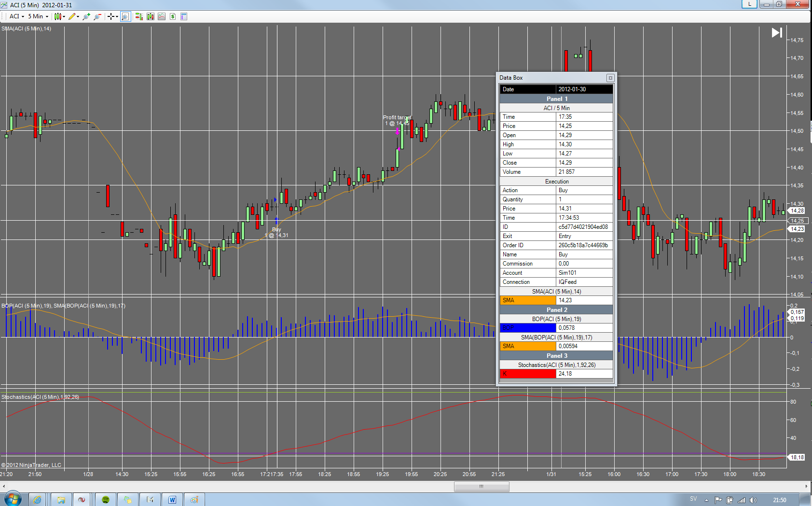Click the blue BOP color swatch
Image resolution: width=812 pixels, height=506 pixels.
coord(528,328)
